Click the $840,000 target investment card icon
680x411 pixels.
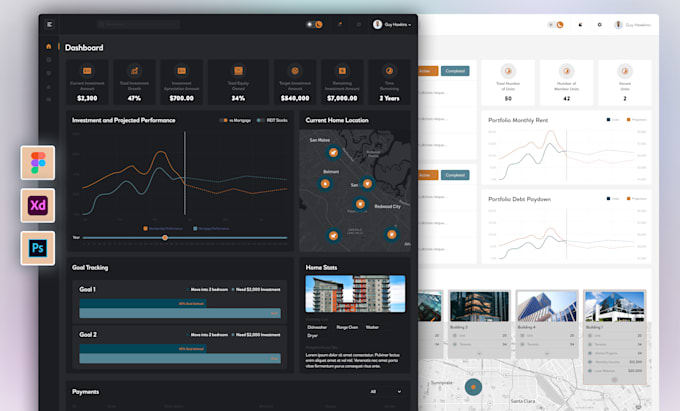(295, 71)
